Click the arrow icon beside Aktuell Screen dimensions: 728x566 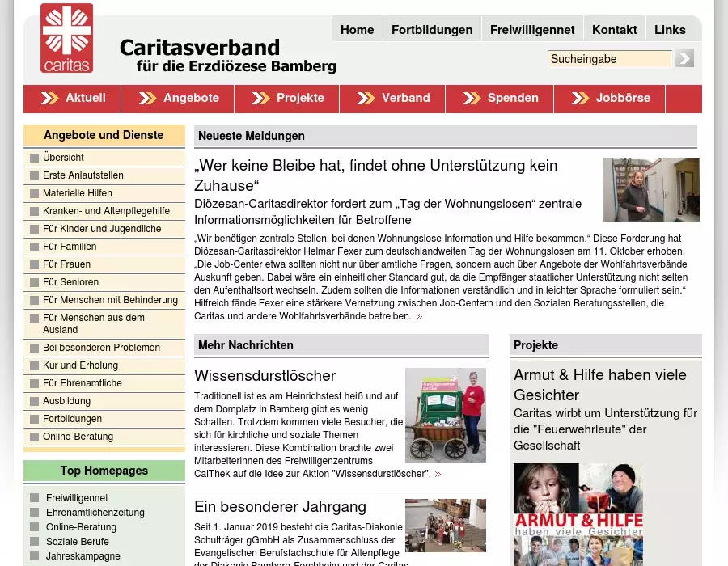point(50,98)
